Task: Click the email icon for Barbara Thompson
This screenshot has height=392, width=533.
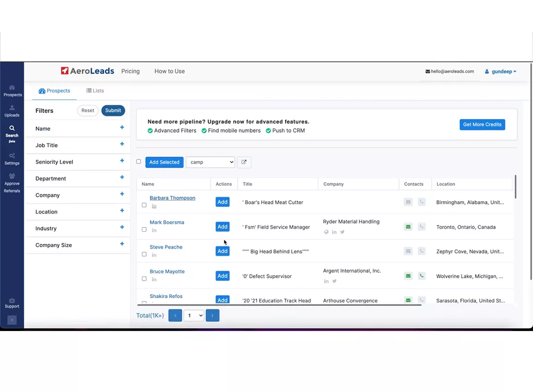Action: coord(408,202)
